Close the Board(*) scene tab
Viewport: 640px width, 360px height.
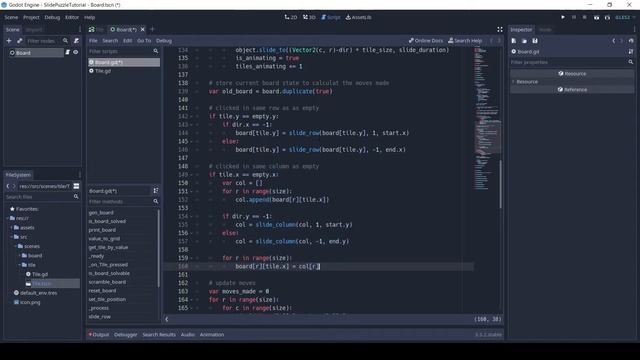click(x=142, y=29)
